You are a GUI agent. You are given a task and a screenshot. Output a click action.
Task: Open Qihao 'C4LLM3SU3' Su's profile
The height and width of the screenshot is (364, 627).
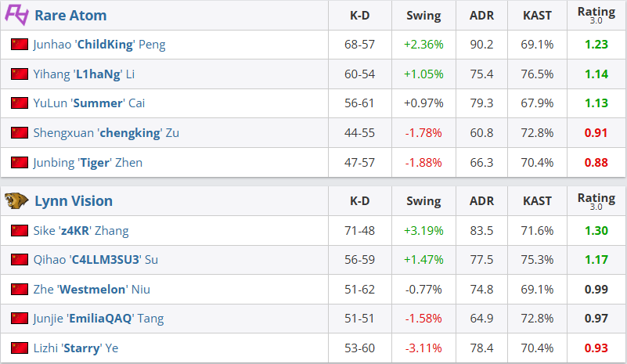tap(96, 260)
